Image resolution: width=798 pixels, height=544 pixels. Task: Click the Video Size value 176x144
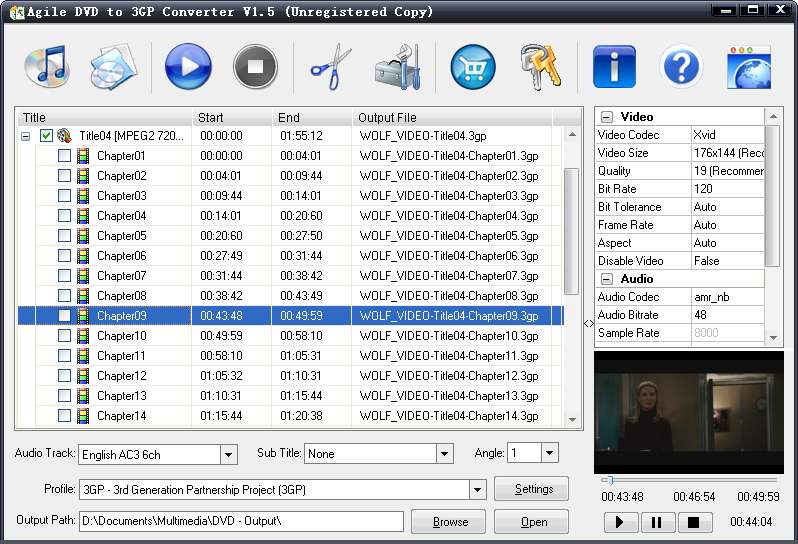(727, 153)
